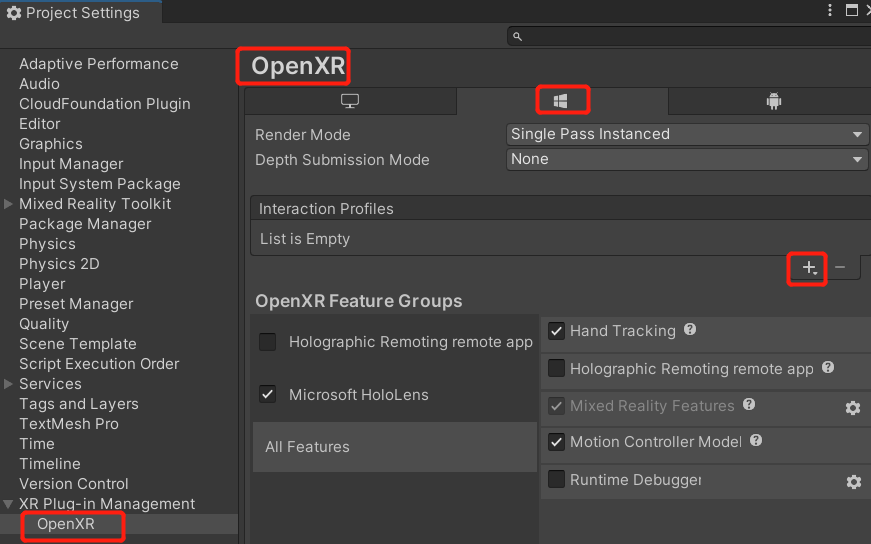Click the minus icon to remove profile

click(x=840, y=267)
